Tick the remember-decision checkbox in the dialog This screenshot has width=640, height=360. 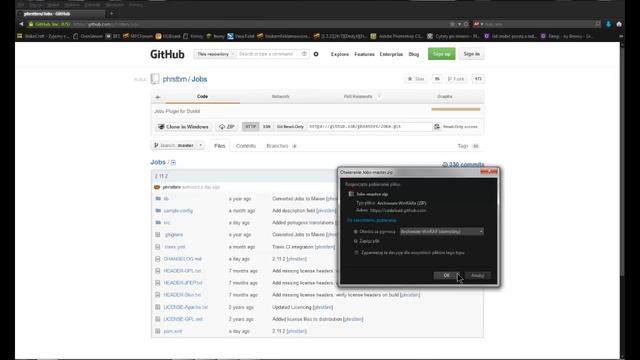click(356, 253)
